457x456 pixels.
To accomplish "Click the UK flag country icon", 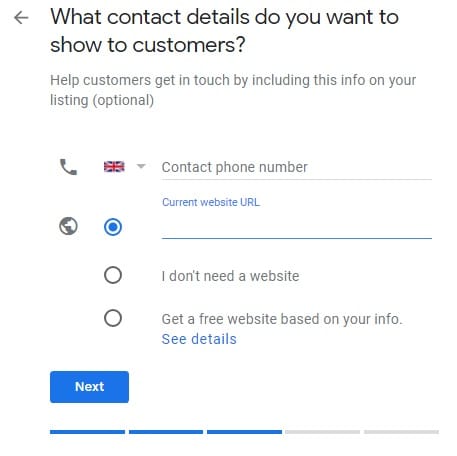I will click(114, 166).
